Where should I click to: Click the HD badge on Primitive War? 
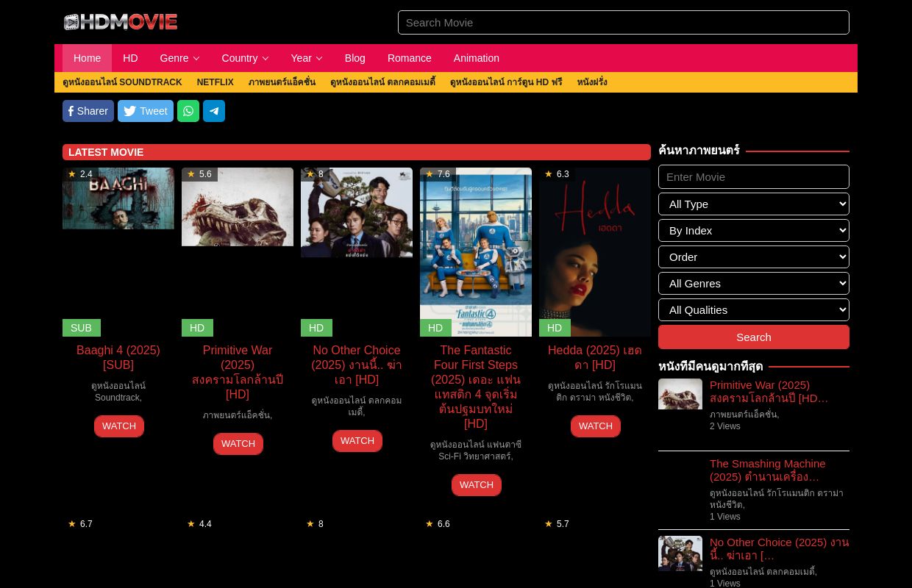(197, 328)
